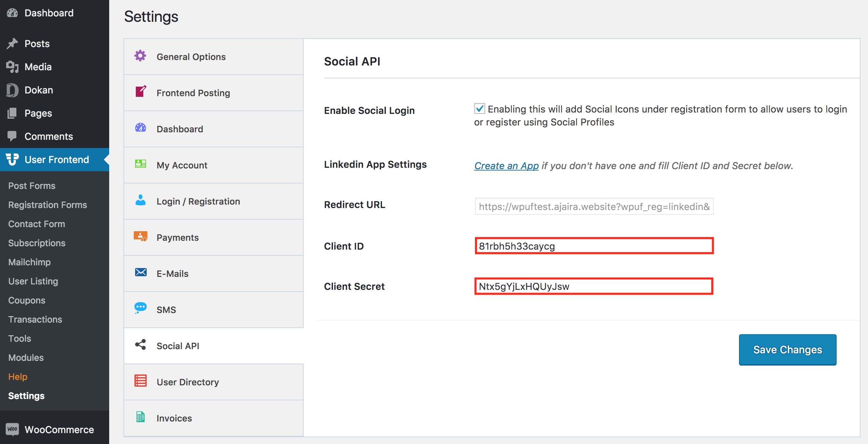The width and height of the screenshot is (868, 444).
Task: Open the Dokan menu label
Action: tap(39, 90)
